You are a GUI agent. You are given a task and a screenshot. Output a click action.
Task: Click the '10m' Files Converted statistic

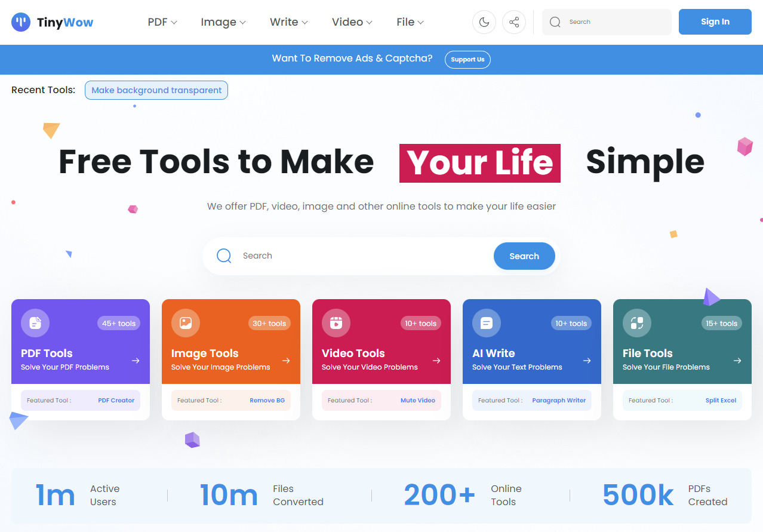click(x=229, y=495)
